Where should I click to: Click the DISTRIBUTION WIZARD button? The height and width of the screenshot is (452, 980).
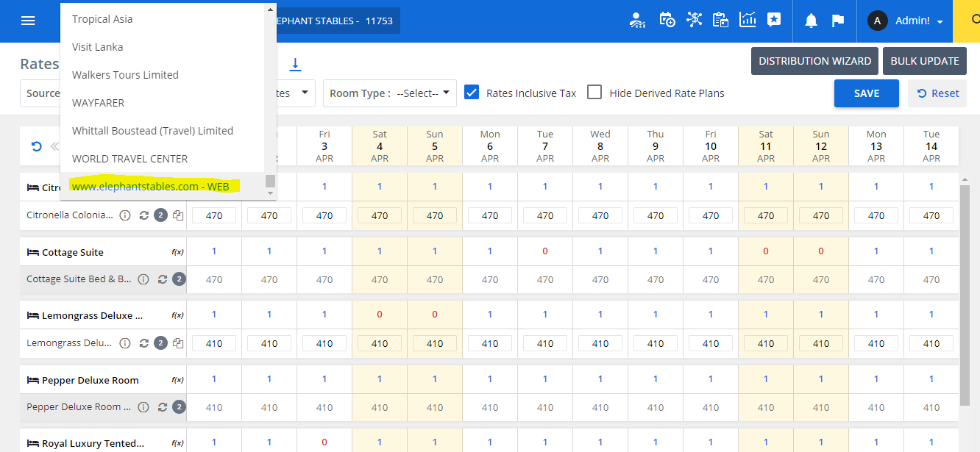814,61
